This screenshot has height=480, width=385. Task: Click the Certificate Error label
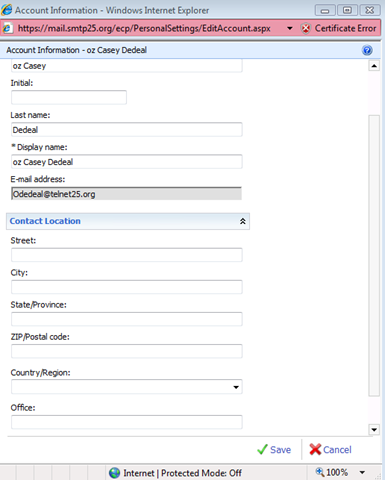click(x=345, y=28)
